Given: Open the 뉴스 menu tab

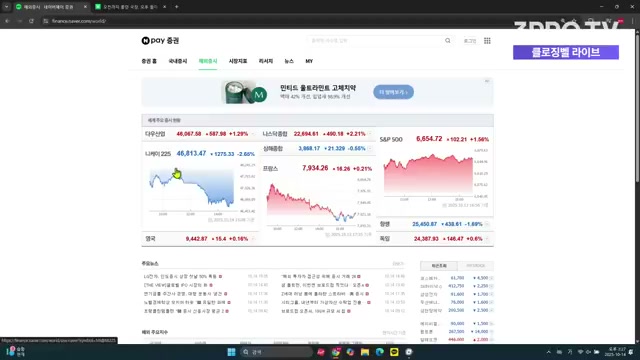Looking at the screenshot, I should tap(289, 61).
